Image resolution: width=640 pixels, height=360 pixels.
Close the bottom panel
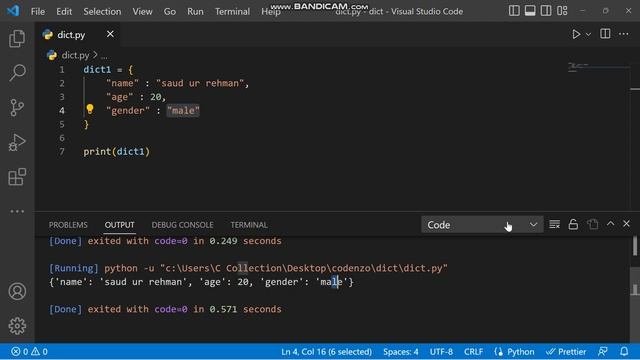(x=627, y=224)
